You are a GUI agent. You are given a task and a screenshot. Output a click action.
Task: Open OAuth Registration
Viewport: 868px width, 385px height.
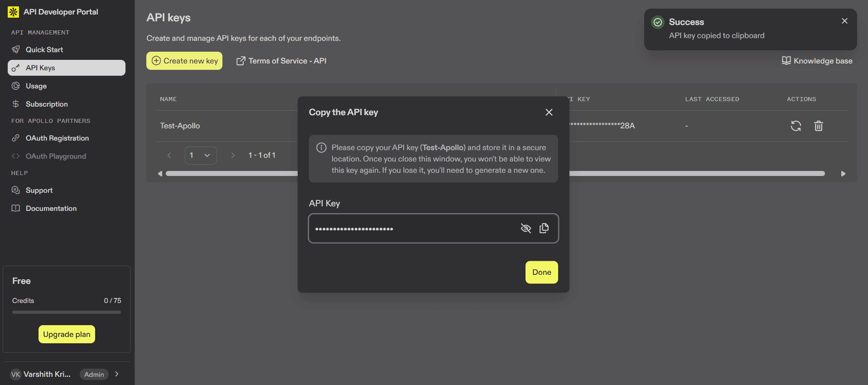point(67,138)
